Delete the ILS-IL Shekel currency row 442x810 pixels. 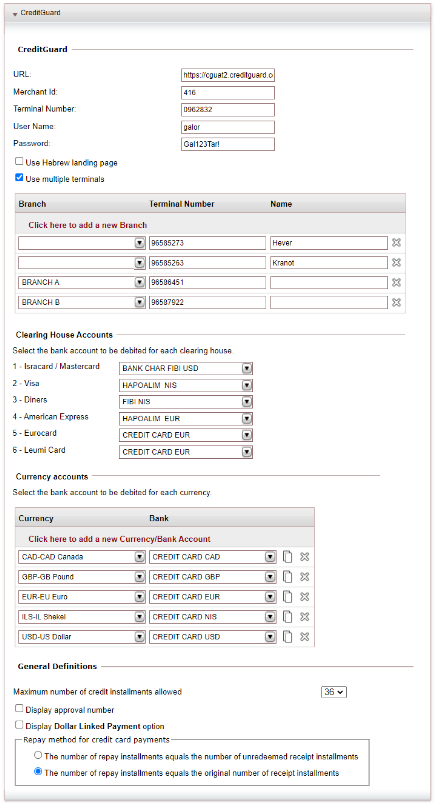[x=305, y=617]
